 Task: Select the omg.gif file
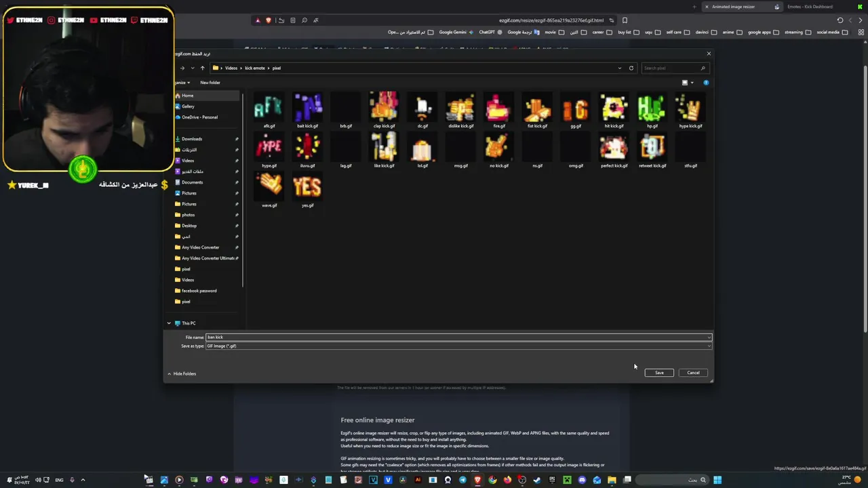point(576,150)
